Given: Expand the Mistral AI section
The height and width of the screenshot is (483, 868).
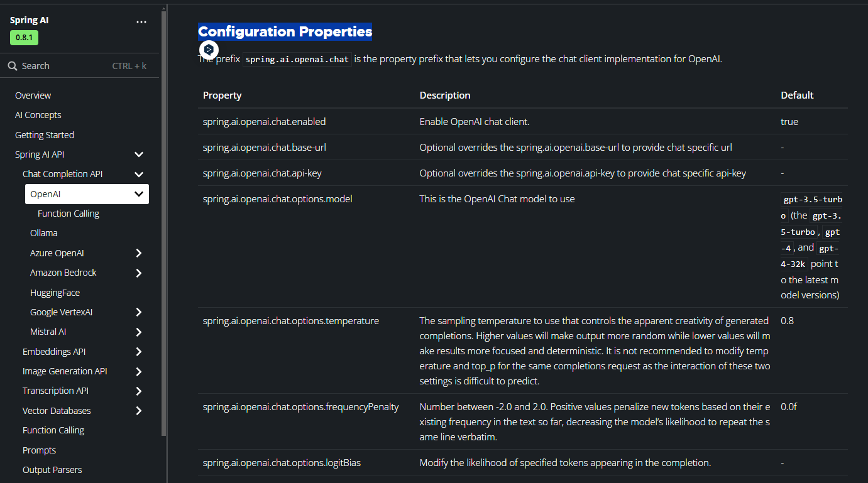Looking at the screenshot, I should coord(139,332).
